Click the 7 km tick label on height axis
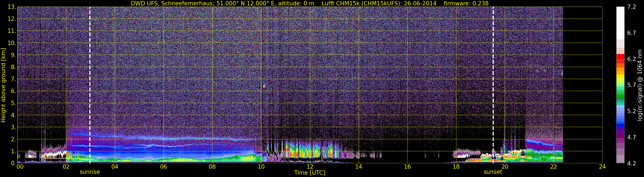The height and width of the screenshot is (177, 644). [x=13, y=79]
